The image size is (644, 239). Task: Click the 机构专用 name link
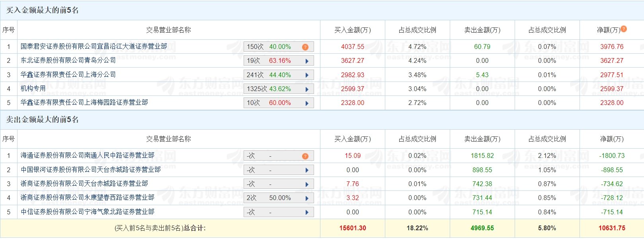[x=33, y=89]
